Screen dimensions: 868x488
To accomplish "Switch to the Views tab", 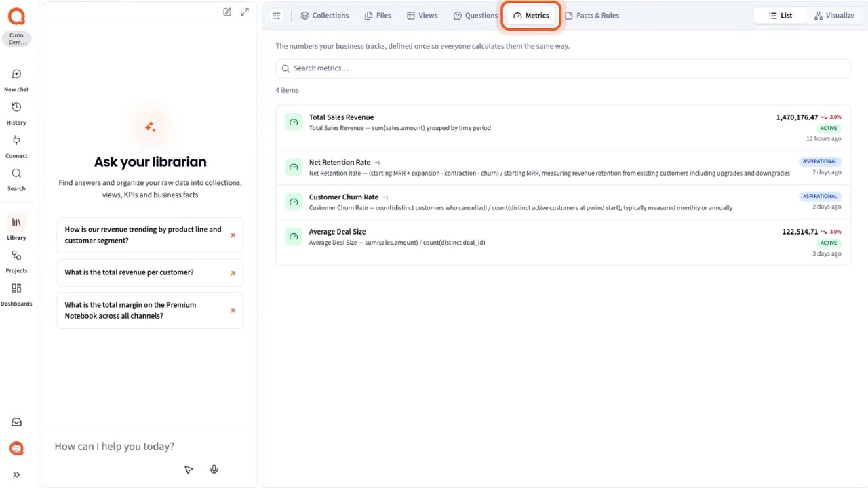I will point(422,16).
